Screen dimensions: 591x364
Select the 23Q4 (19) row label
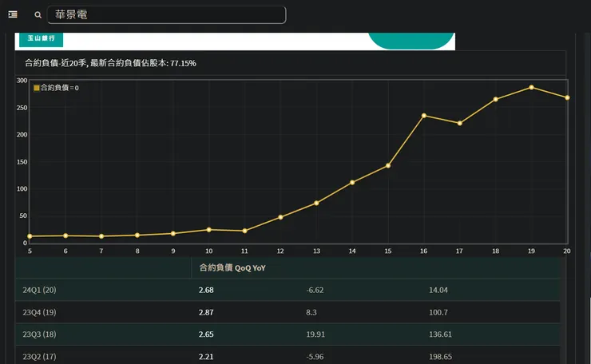[39, 312]
